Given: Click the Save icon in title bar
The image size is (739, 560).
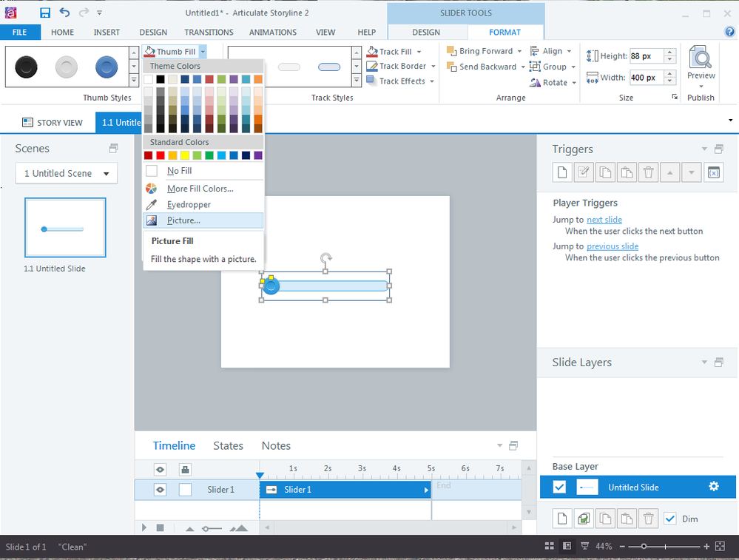Looking at the screenshot, I should (45, 13).
